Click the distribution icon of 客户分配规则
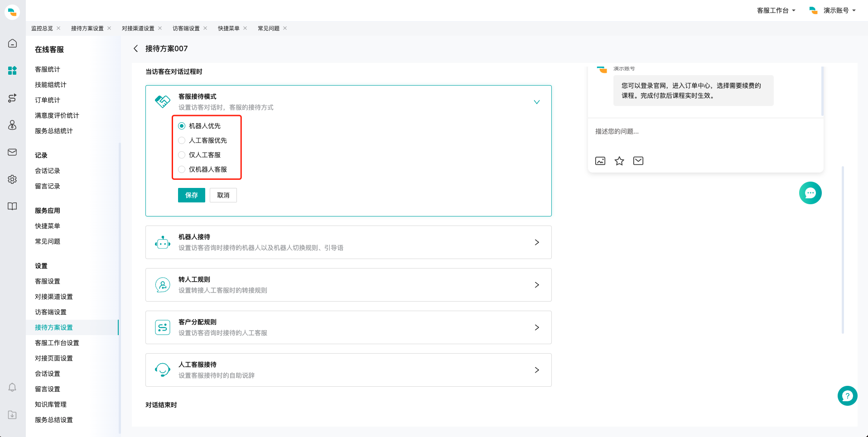Screen dimensions: 868x437 click(x=163, y=327)
